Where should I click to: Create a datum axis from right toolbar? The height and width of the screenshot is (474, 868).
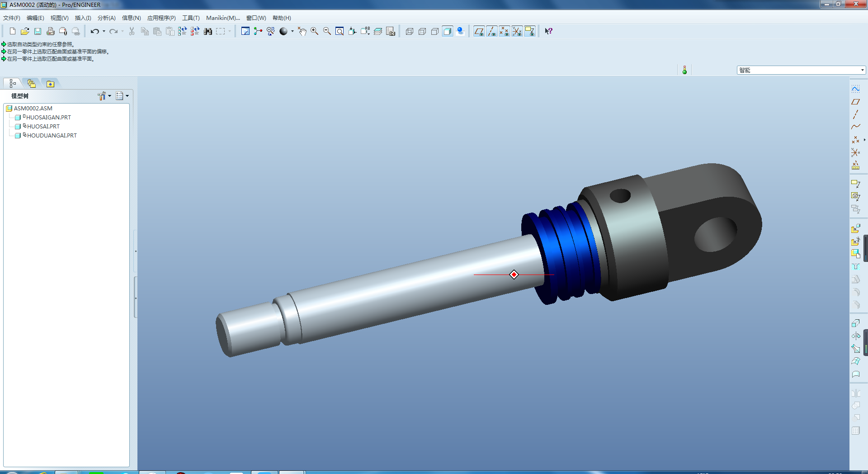point(856,114)
